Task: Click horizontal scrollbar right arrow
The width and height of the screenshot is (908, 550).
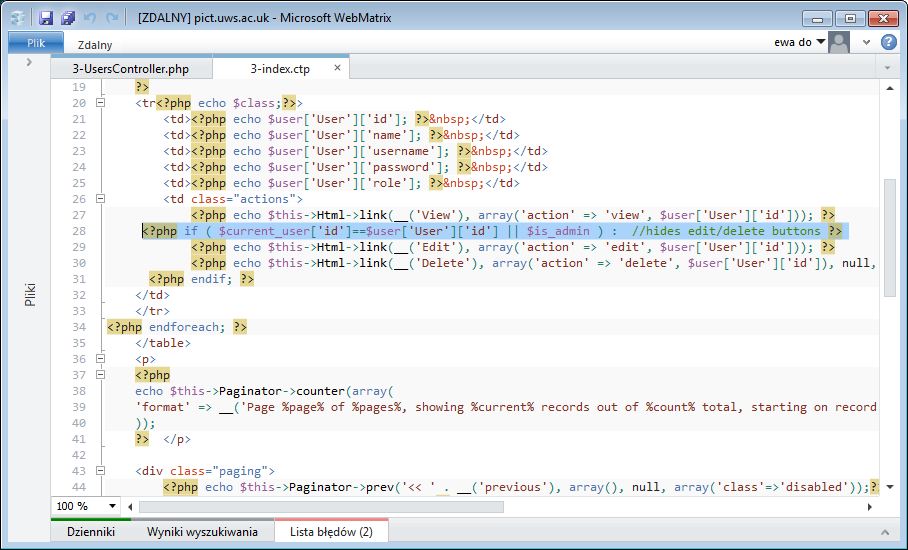Action: (869, 507)
